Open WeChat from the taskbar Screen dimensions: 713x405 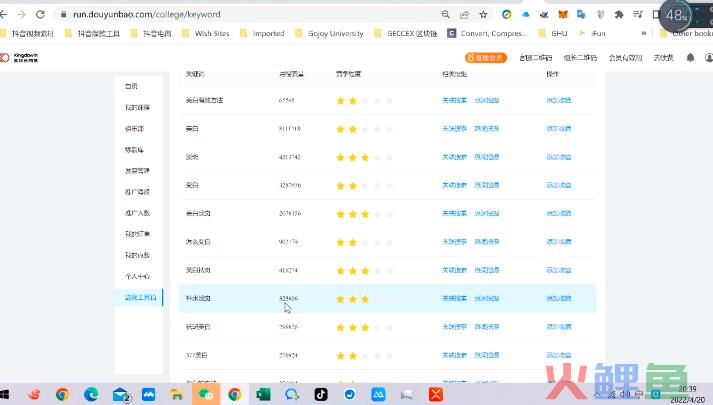206,394
